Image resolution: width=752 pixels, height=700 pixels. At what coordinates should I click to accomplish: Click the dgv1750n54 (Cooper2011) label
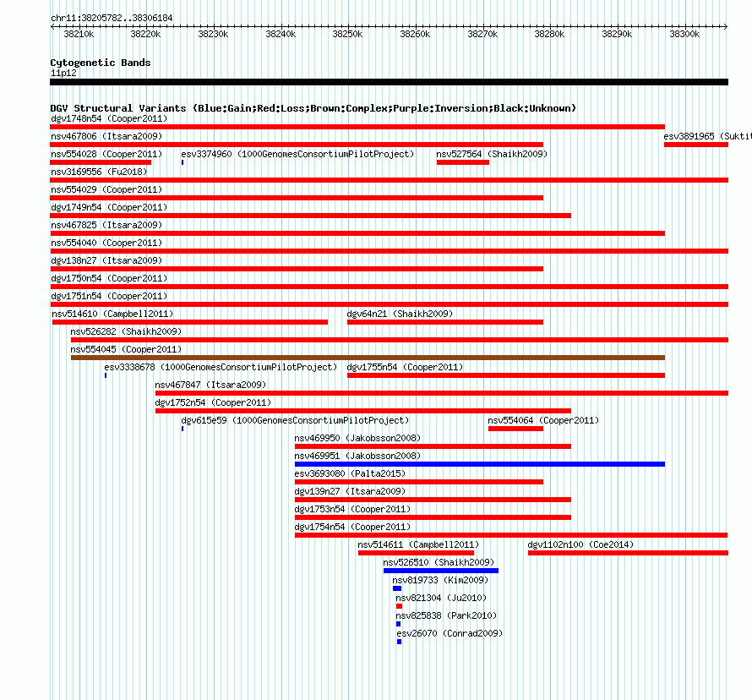109,278
